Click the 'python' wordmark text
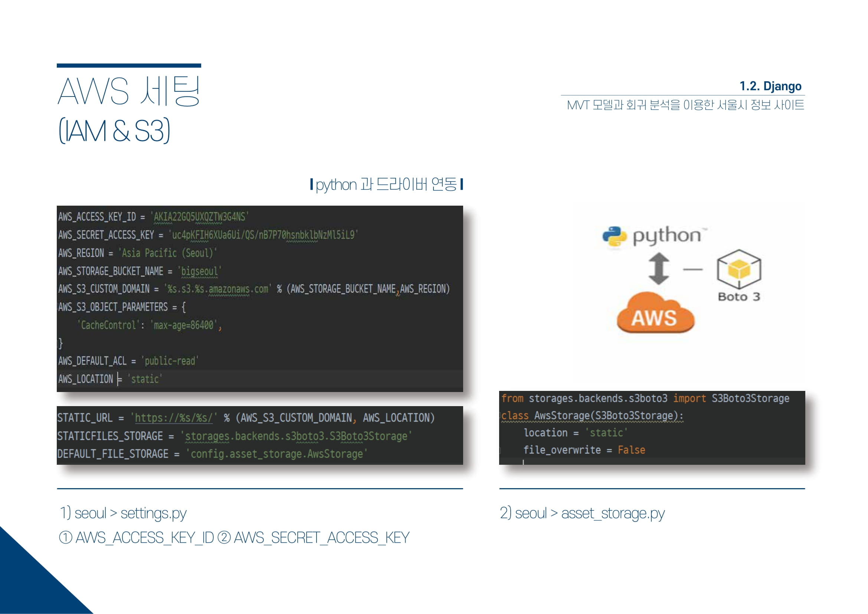This screenshot has height=614, width=868. (x=667, y=236)
